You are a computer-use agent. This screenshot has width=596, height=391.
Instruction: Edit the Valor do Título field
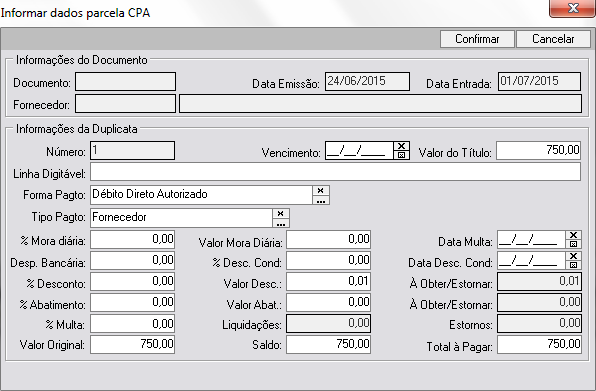539,150
